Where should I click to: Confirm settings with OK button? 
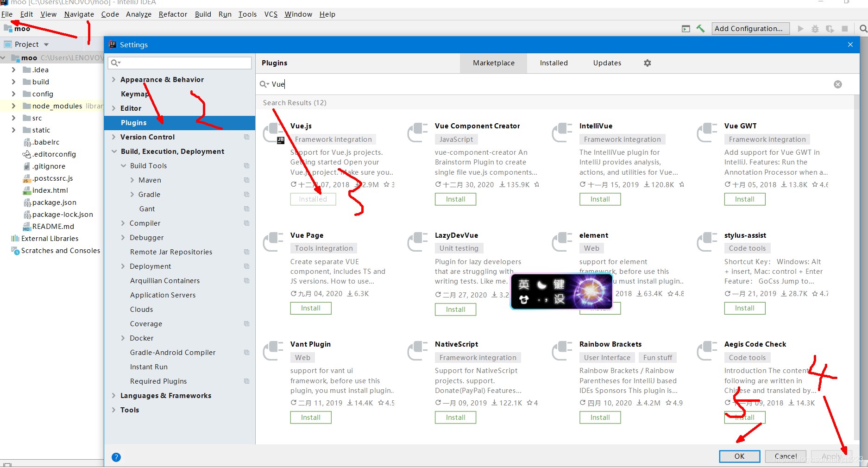[739, 456]
